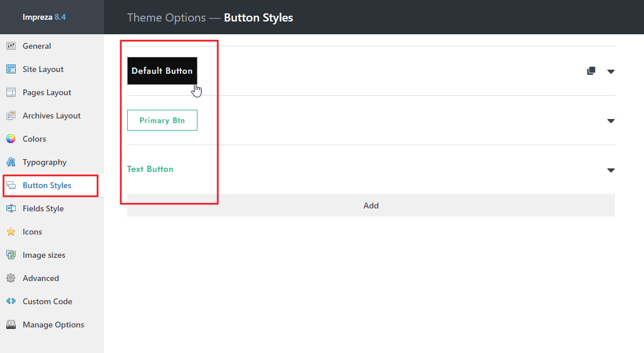
Task: Open the Custom Code section
Action: (52, 301)
